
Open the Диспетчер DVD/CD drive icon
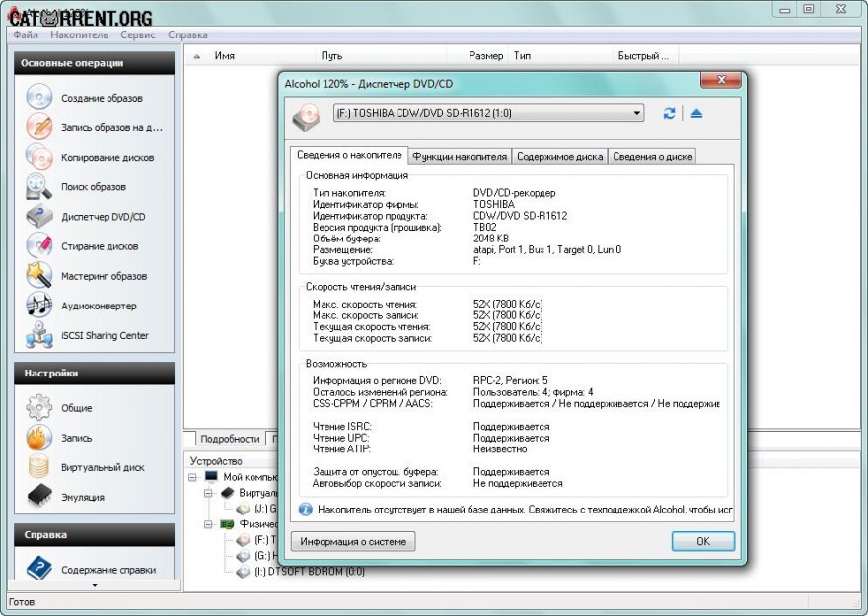tap(38, 216)
